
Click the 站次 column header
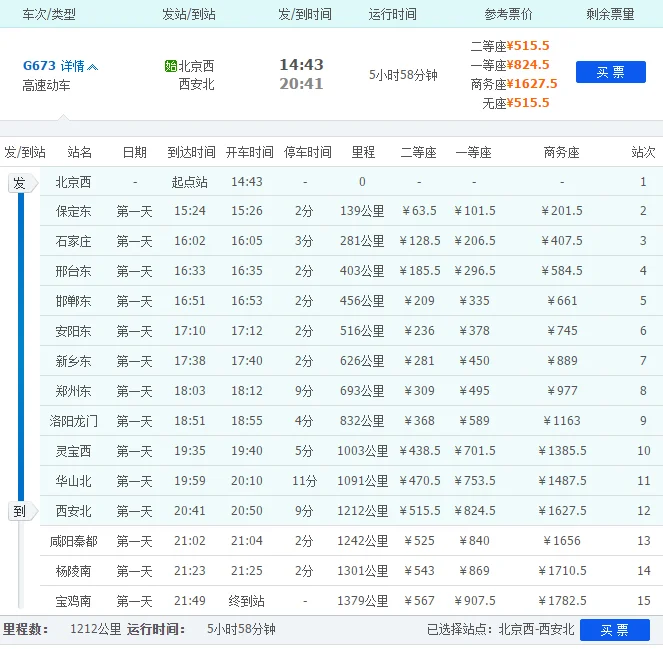[x=643, y=152]
